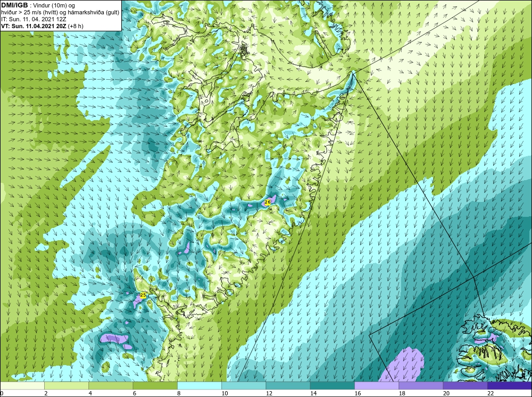532x397 pixels.
Task: Click the 0–2 m/s palest legend swatch
Action: tap(22, 385)
